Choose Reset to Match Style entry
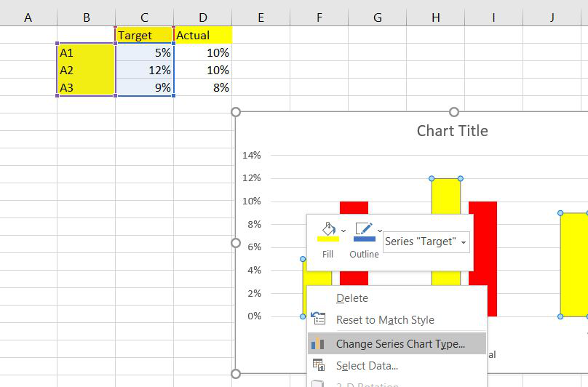 pos(385,320)
